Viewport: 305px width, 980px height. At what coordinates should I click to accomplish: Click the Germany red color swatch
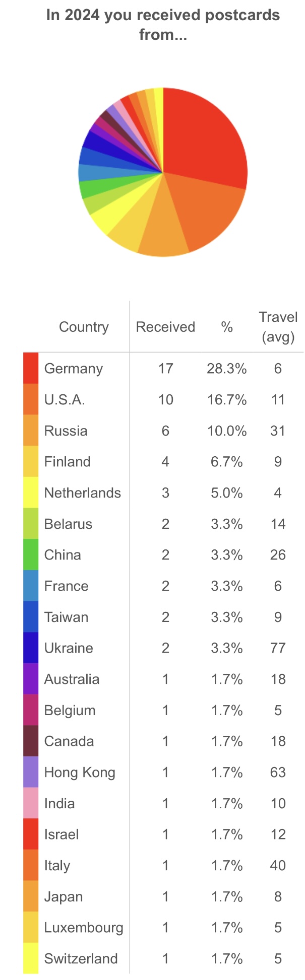point(31,368)
